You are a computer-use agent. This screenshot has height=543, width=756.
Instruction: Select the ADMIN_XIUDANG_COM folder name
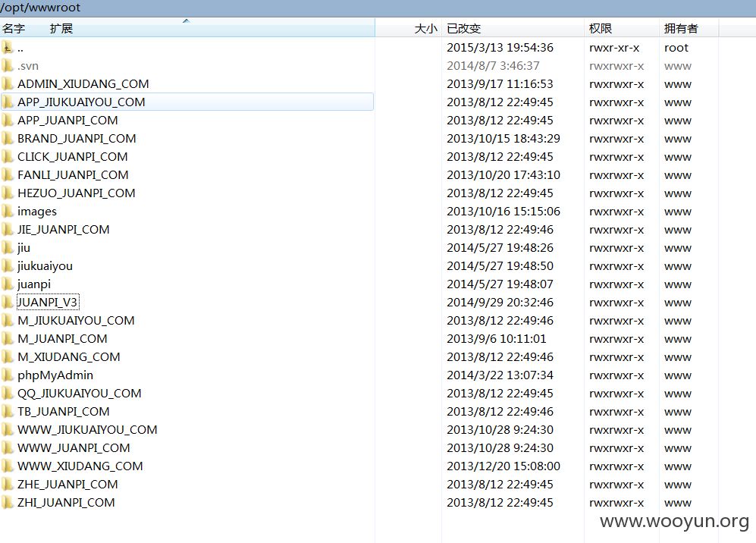point(83,84)
